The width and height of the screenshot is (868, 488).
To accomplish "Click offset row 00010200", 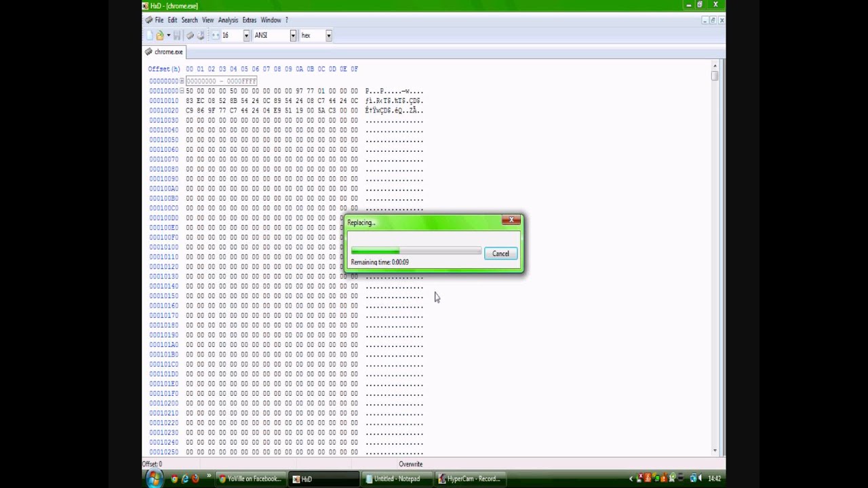I will pos(163,403).
